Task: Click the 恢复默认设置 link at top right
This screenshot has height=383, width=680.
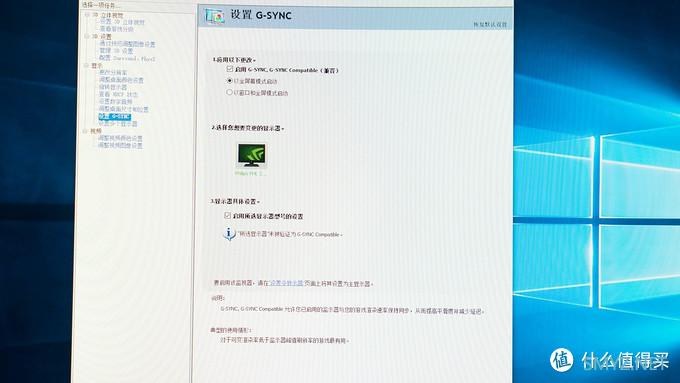Action: pyautogui.click(x=490, y=25)
